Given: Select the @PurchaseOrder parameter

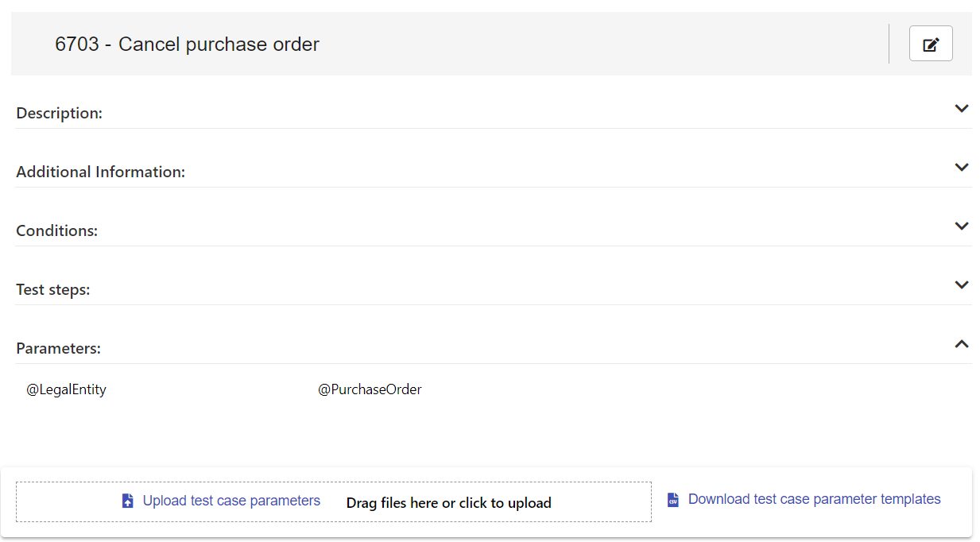Looking at the screenshot, I should point(370,390).
